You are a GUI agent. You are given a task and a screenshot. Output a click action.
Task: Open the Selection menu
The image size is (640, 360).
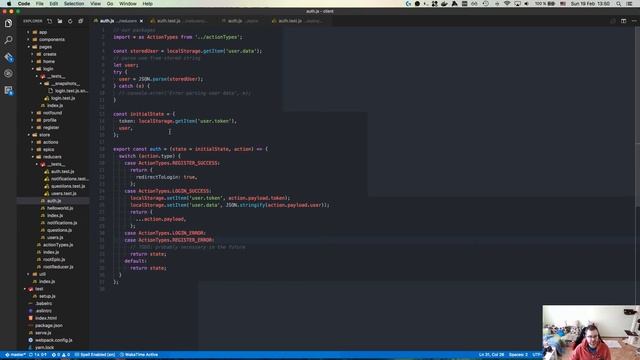click(74, 4)
